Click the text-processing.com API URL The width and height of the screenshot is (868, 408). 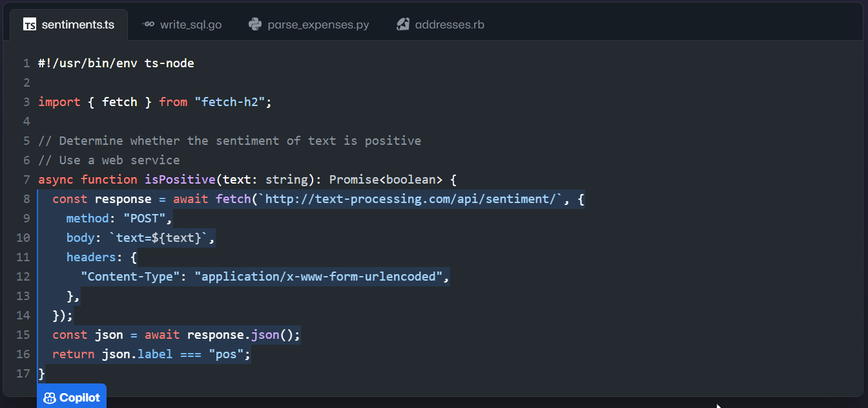411,199
